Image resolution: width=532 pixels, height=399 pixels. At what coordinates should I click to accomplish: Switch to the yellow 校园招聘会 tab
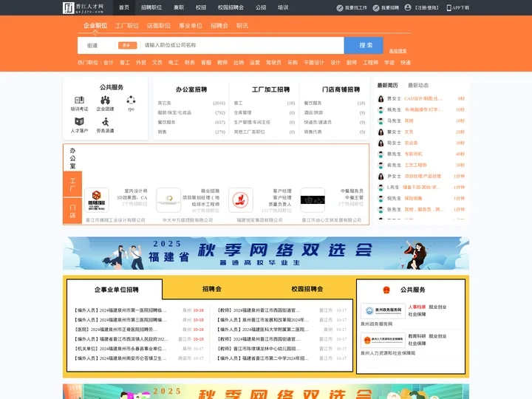(307, 289)
